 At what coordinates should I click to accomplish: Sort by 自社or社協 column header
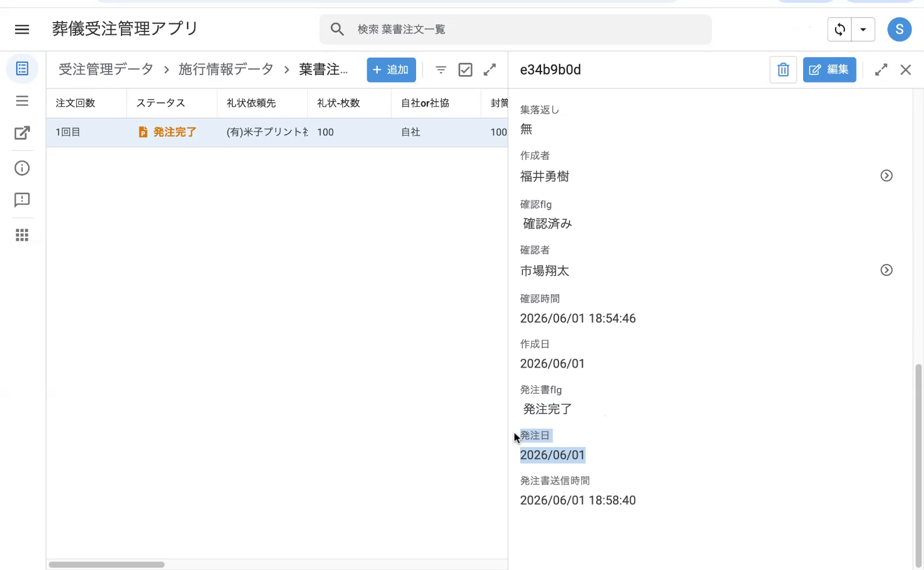(425, 103)
